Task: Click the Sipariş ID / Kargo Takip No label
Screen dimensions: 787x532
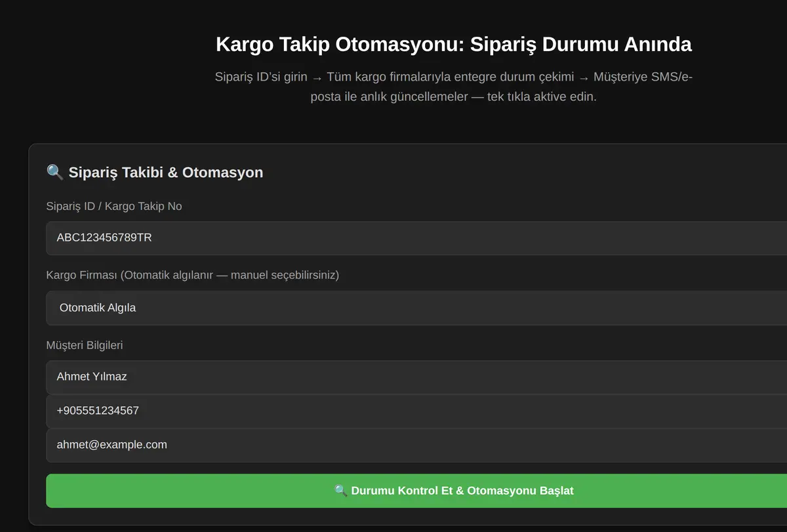Action: click(x=114, y=206)
